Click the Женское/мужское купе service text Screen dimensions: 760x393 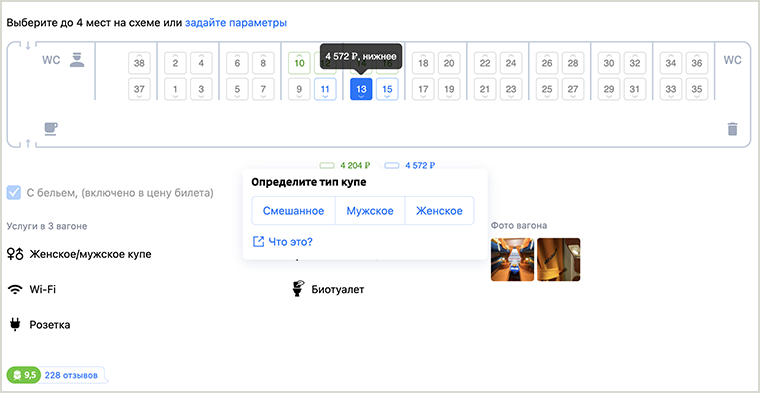pyautogui.click(x=90, y=254)
